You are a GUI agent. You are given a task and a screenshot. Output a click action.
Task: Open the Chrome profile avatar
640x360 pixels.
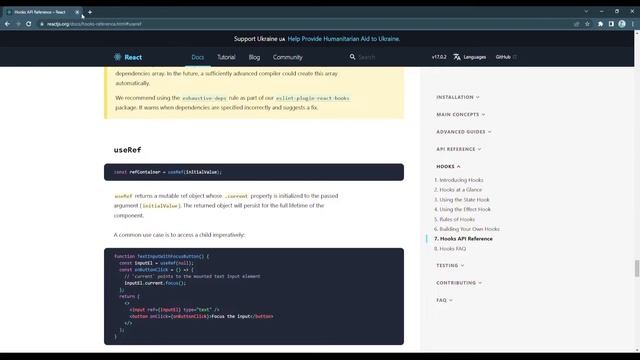[622, 24]
